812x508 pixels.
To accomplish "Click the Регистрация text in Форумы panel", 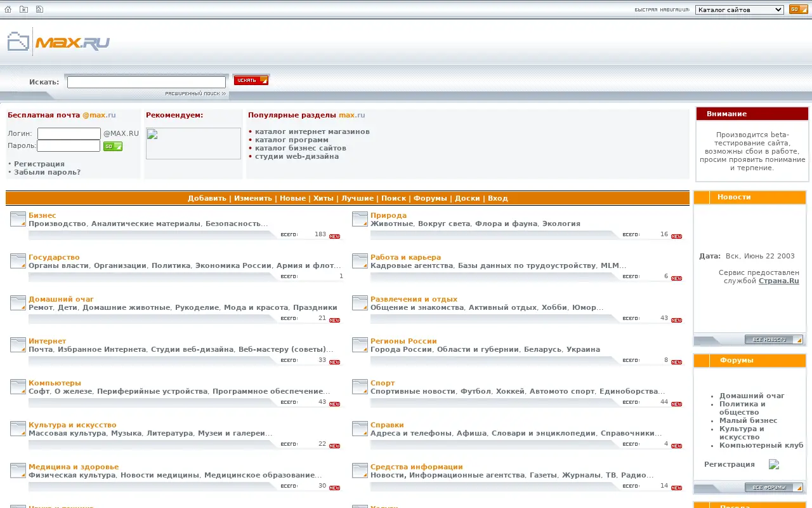I will (730, 464).
